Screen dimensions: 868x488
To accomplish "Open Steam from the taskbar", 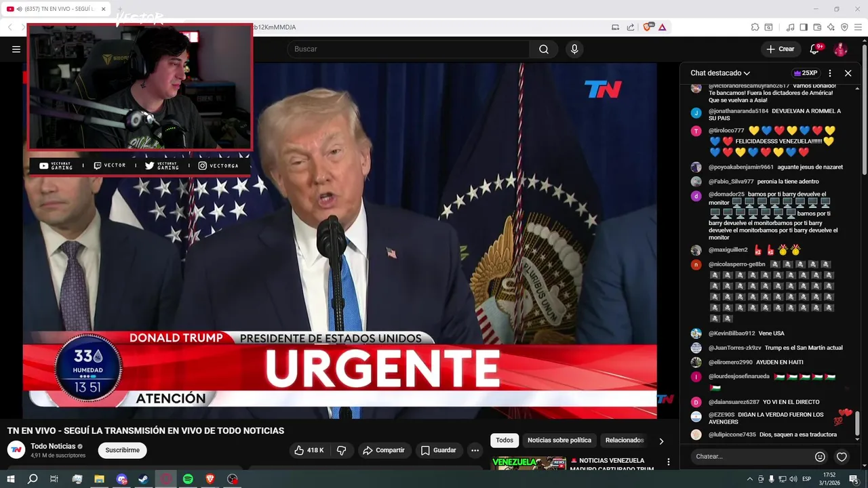I will point(144,479).
